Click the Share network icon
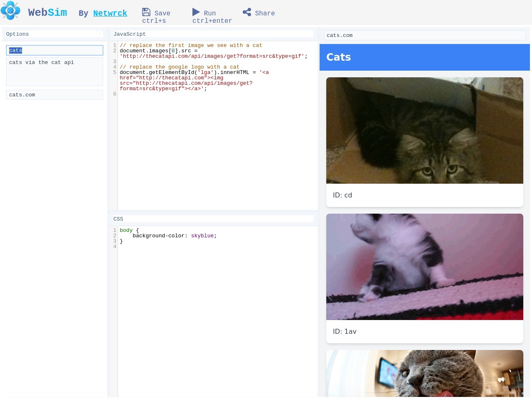The image size is (532, 399). pos(247,12)
